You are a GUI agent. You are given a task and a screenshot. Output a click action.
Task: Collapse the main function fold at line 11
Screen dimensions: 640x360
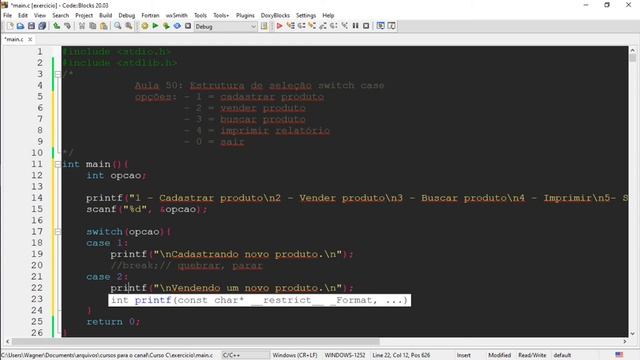click(58, 164)
